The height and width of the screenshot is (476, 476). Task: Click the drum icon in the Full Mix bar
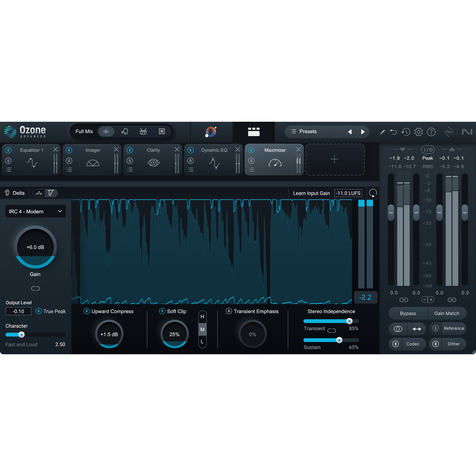[143, 131]
